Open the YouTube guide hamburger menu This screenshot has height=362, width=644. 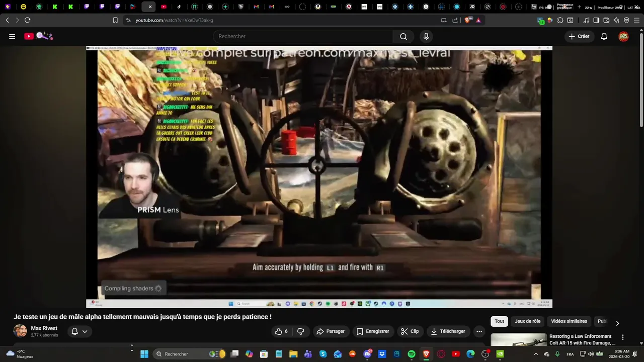coord(12,36)
